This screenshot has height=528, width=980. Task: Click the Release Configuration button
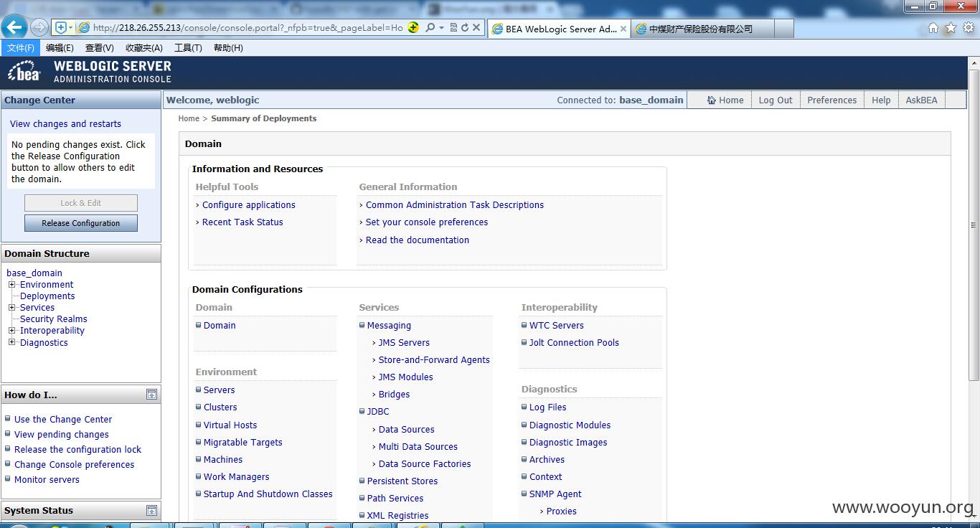tap(81, 223)
